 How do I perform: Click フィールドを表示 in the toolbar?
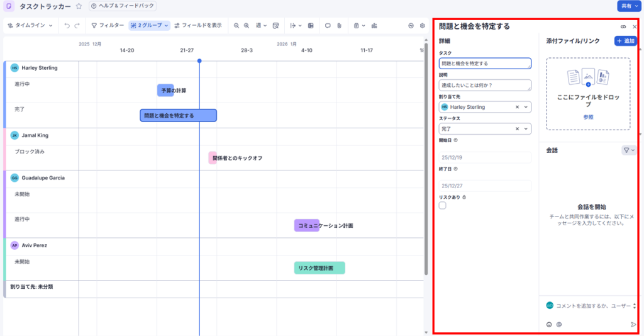197,26
